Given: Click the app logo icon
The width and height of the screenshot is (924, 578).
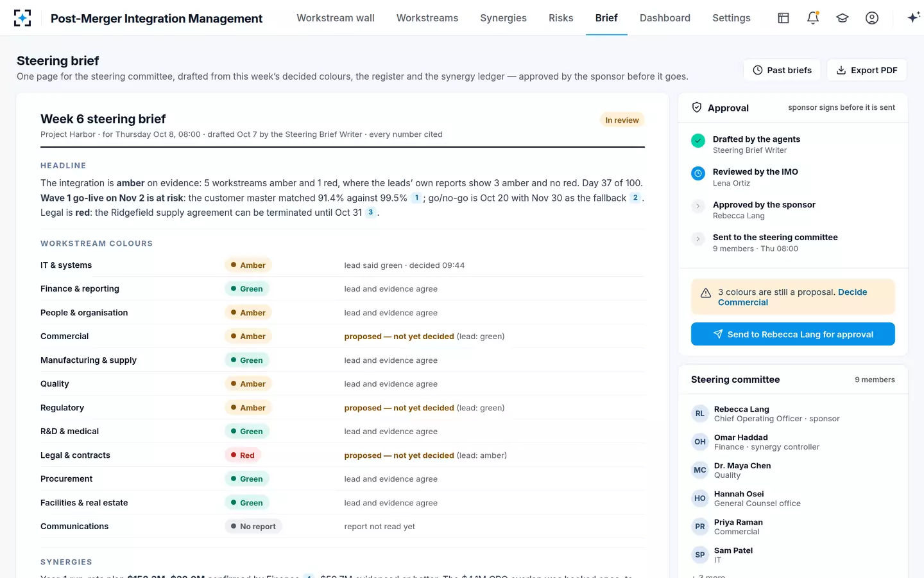Looking at the screenshot, I should click(22, 18).
